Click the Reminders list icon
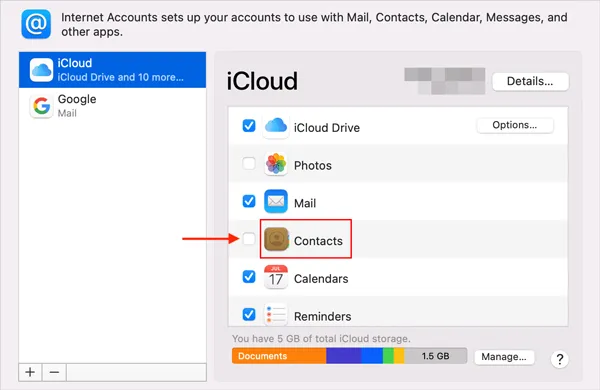Image resolution: width=600 pixels, height=390 pixels. [x=276, y=314]
